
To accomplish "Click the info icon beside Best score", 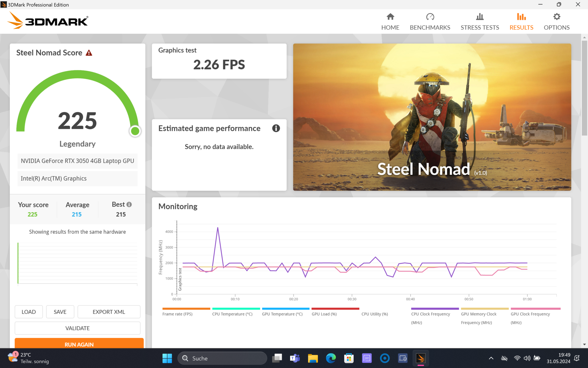I will (129, 205).
